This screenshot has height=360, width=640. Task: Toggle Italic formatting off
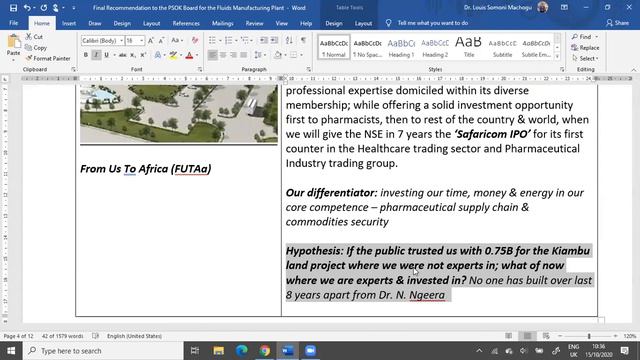click(x=96, y=55)
